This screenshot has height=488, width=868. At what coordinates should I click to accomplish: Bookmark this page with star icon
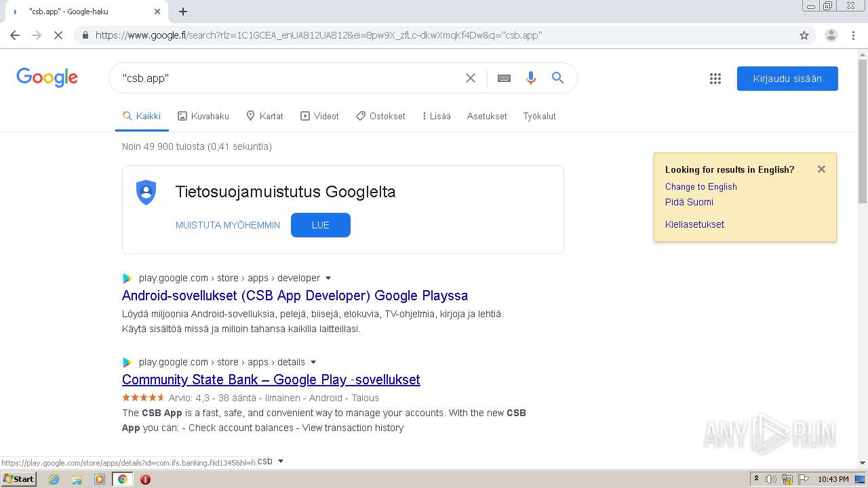pyautogui.click(x=804, y=35)
